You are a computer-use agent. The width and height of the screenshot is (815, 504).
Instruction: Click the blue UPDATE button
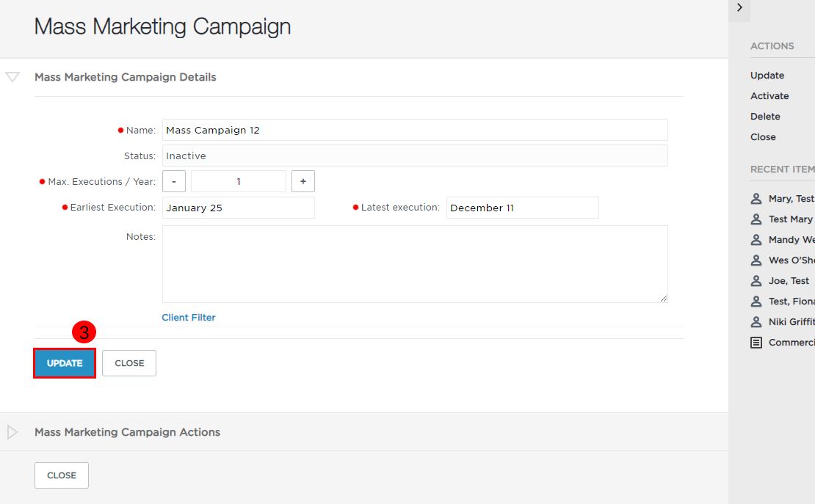tap(65, 363)
